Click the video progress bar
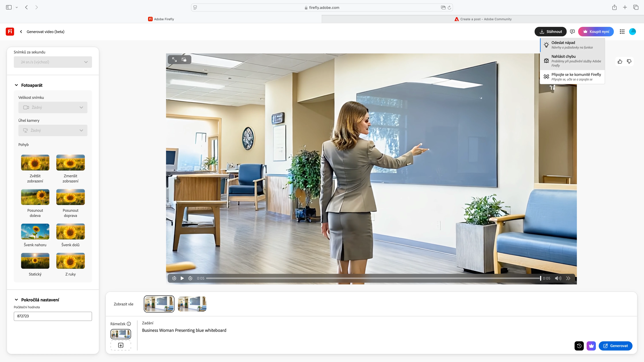The width and height of the screenshot is (644, 362). [372, 278]
